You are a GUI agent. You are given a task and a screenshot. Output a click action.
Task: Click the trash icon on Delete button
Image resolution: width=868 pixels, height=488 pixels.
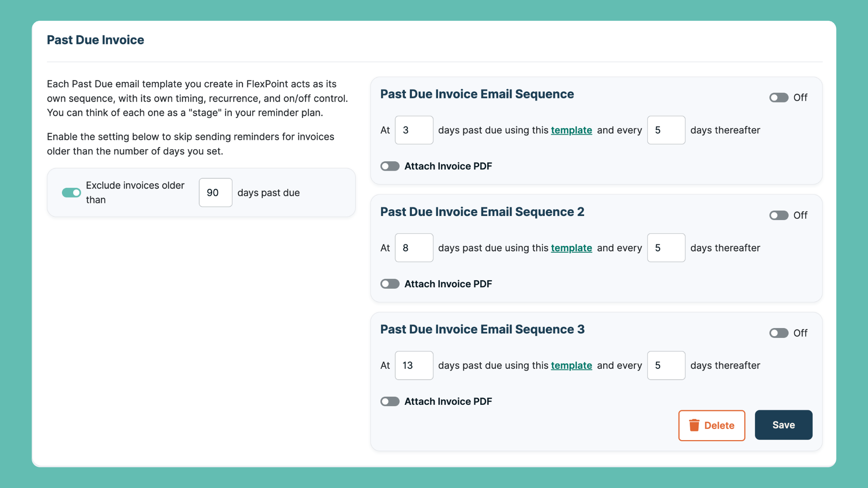[694, 425]
